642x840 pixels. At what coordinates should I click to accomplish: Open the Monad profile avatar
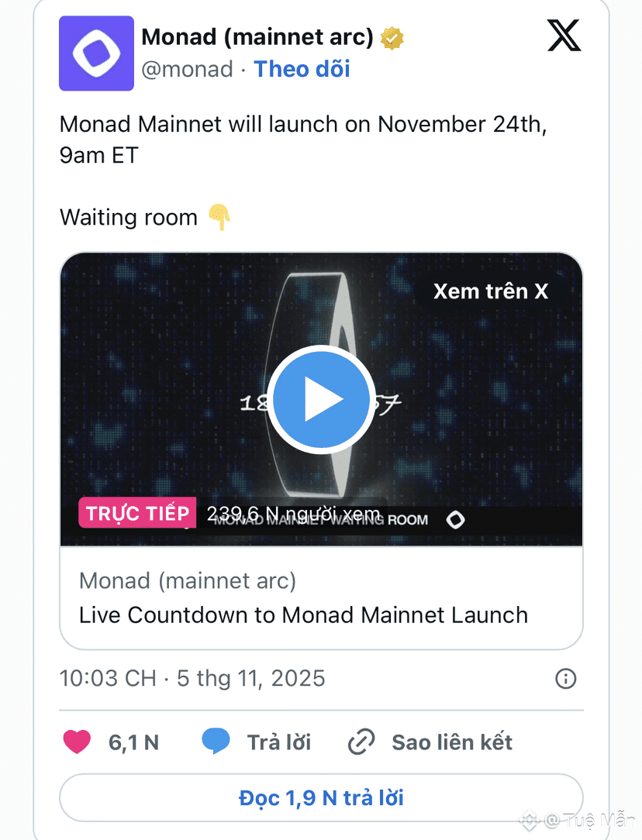point(97,53)
